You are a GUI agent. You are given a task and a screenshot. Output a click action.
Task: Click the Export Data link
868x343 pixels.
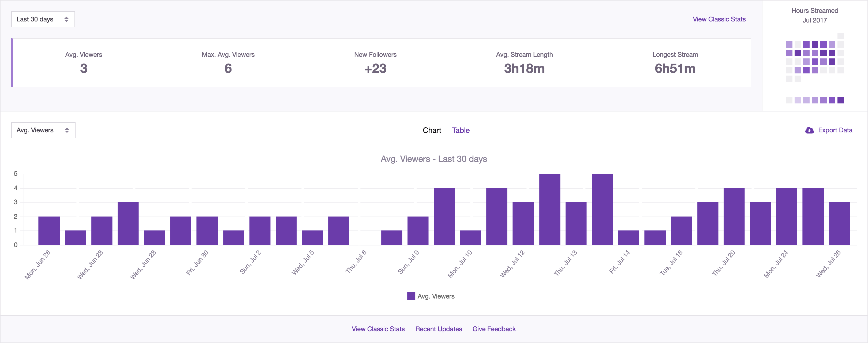click(835, 131)
